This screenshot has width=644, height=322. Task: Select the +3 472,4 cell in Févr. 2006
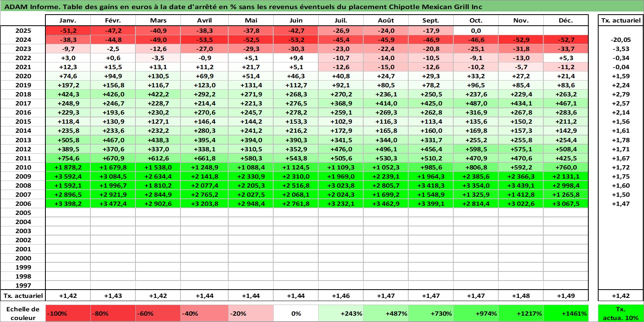click(113, 203)
